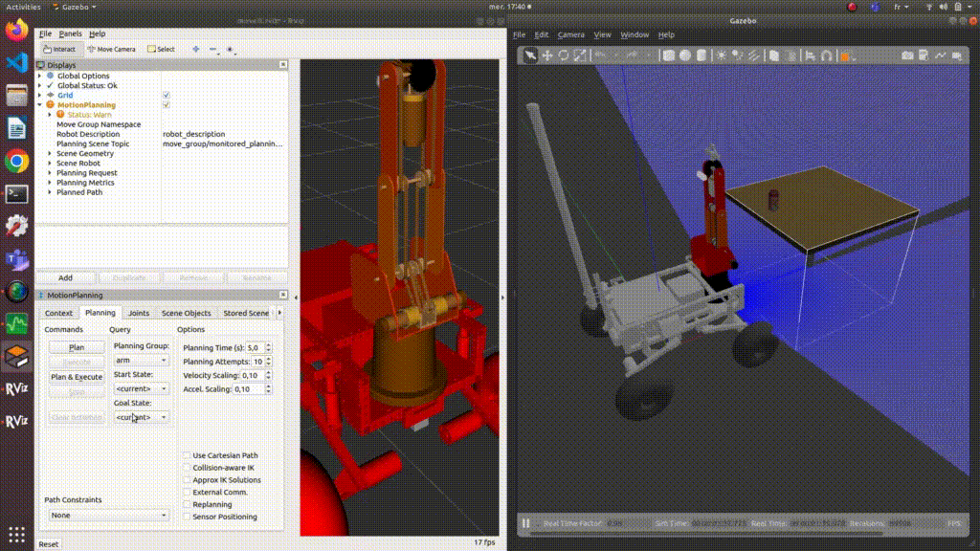This screenshot has height=551, width=980.
Task: Open the Planning Group dropdown
Action: [142, 360]
